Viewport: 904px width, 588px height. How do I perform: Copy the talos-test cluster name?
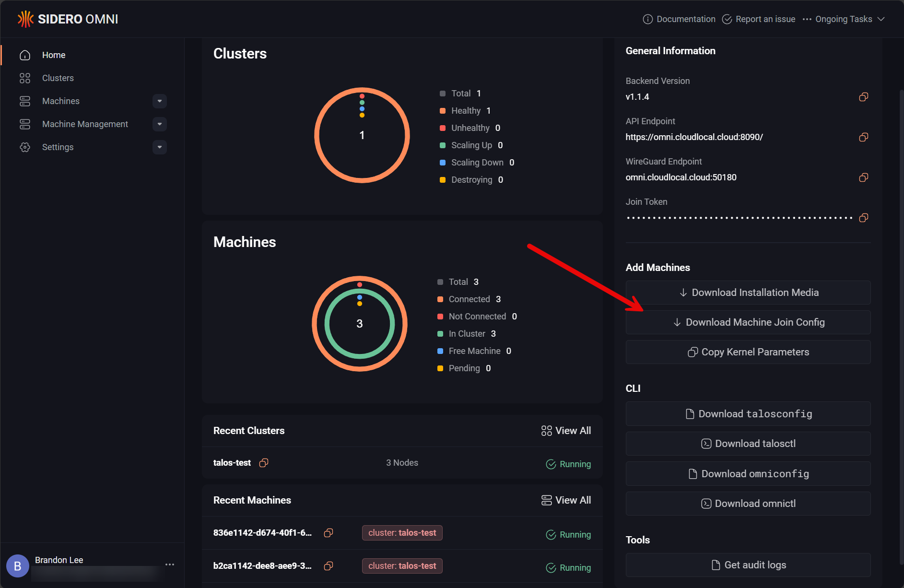[263, 463]
